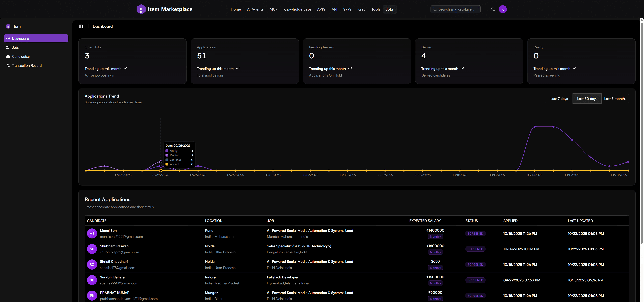Click the Transaction Record icon in sidebar
The image size is (644, 302).
[x=8, y=65]
